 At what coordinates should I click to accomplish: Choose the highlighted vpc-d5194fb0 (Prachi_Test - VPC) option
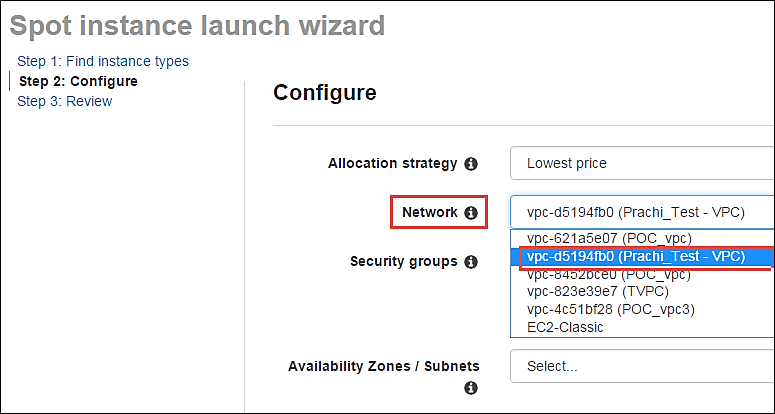pyautogui.click(x=635, y=256)
